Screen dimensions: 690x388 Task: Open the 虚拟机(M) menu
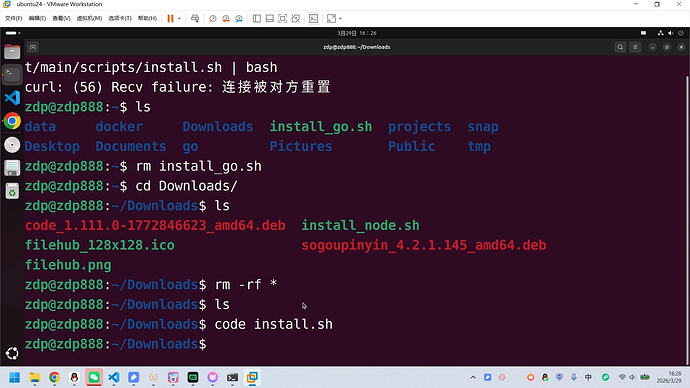[x=89, y=18]
